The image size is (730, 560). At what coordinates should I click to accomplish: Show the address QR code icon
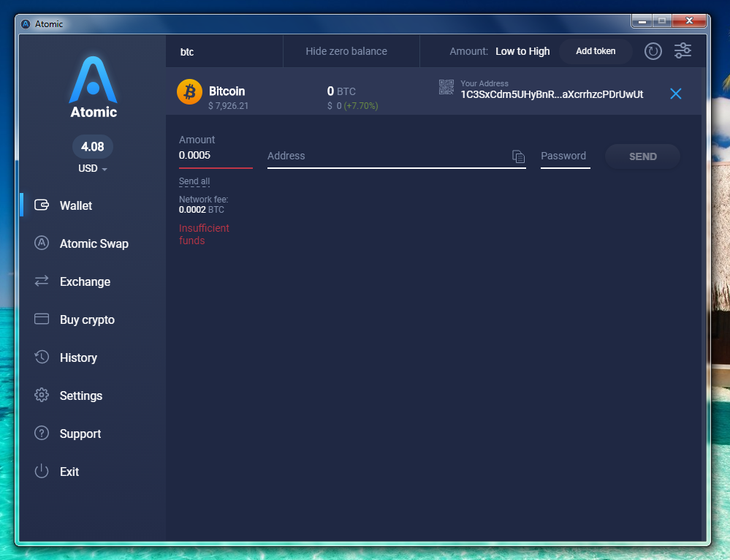tap(446, 87)
